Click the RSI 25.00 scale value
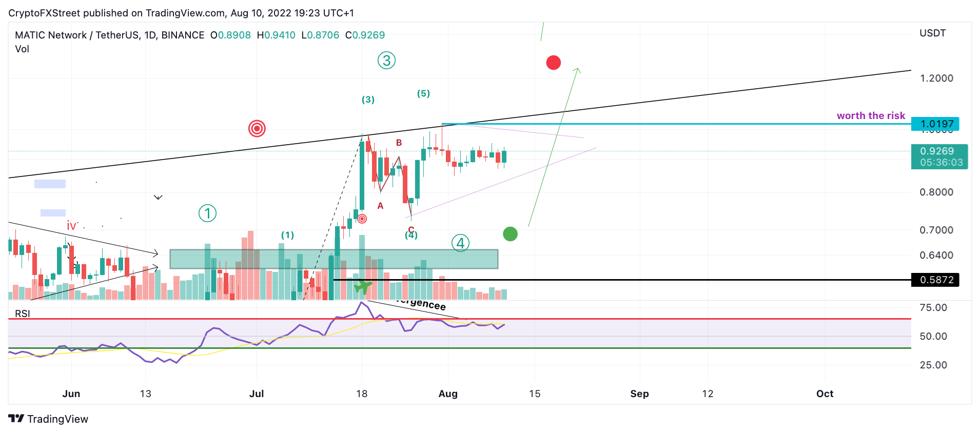The height and width of the screenshot is (433, 980). [933, 365]
